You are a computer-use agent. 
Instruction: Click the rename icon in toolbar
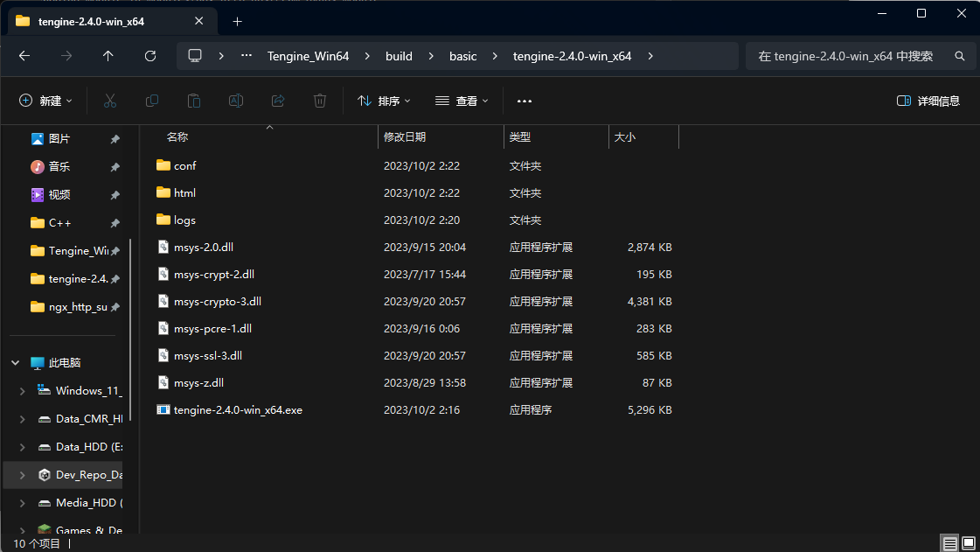coord(236,101)
